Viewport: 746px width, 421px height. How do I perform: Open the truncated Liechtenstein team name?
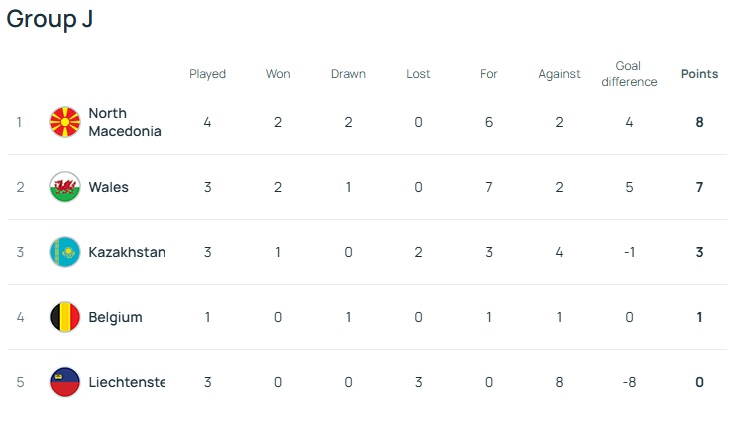tap(126, 382)
